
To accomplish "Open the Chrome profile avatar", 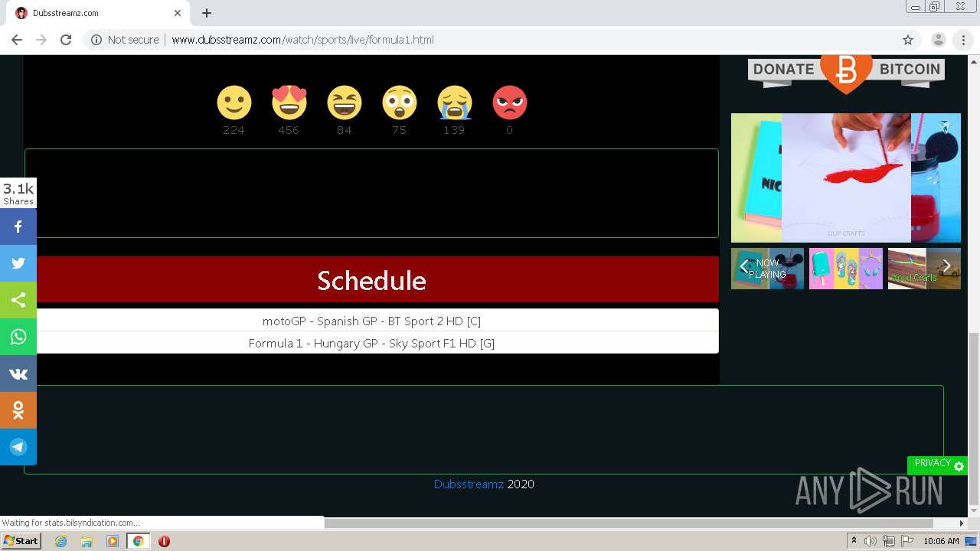I will click(938, 40).
